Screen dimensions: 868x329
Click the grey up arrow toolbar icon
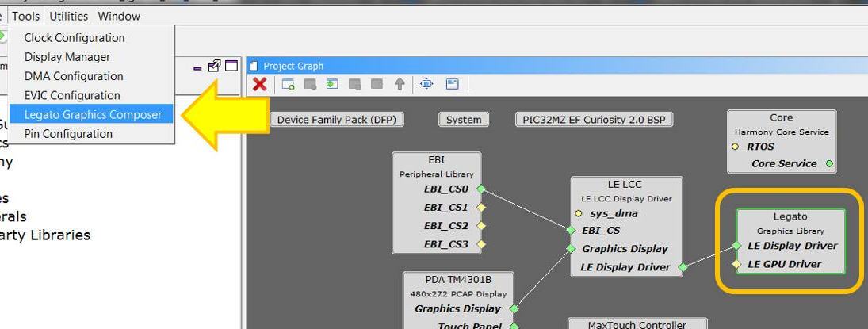tap(400, 84)
